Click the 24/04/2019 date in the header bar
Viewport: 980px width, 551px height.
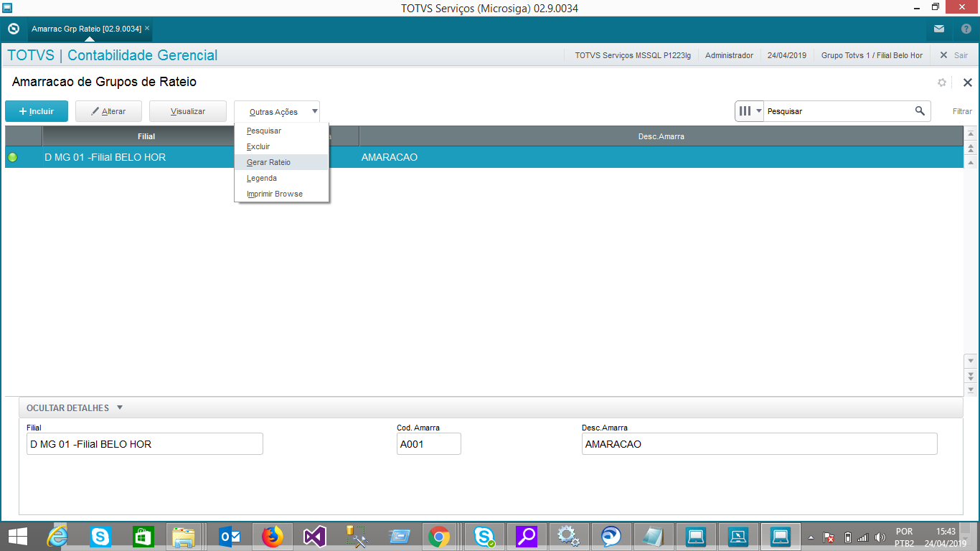coord(787,55)
